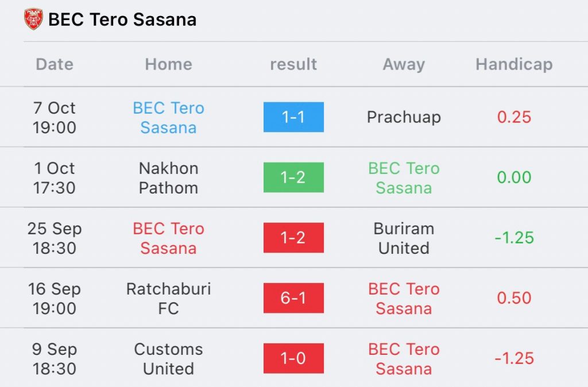Click the red 1-2 result against Buriram

[293, 238]
